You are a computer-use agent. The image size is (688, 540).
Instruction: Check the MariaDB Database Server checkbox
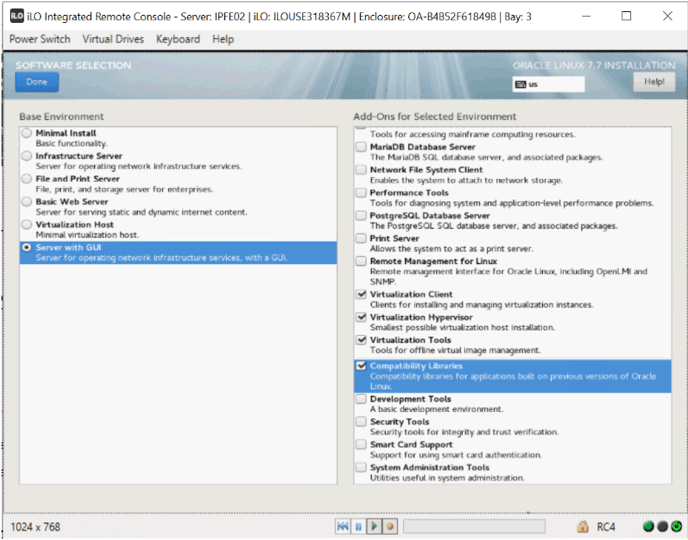[361, 147]
